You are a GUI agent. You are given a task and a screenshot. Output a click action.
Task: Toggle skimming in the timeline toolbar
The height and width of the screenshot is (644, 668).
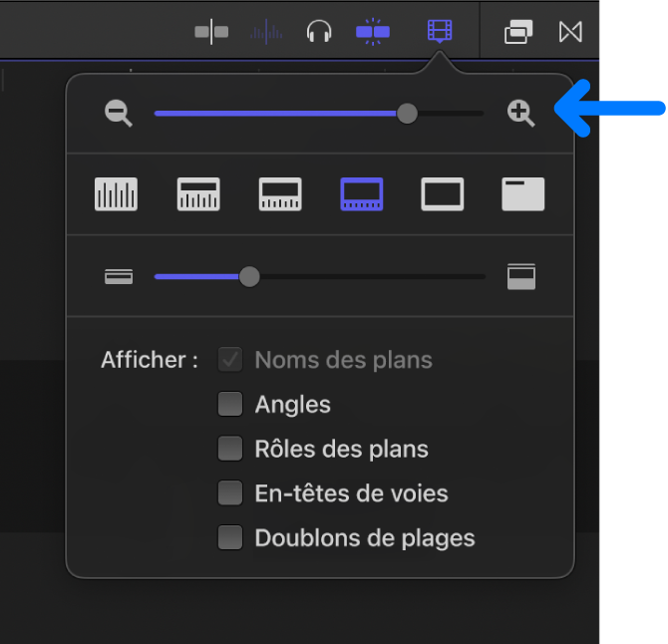pyautogui.click(x=211, y=32)
